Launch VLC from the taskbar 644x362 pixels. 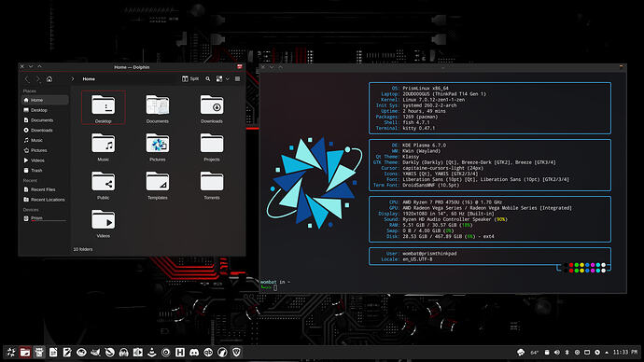tap(151, 352)
